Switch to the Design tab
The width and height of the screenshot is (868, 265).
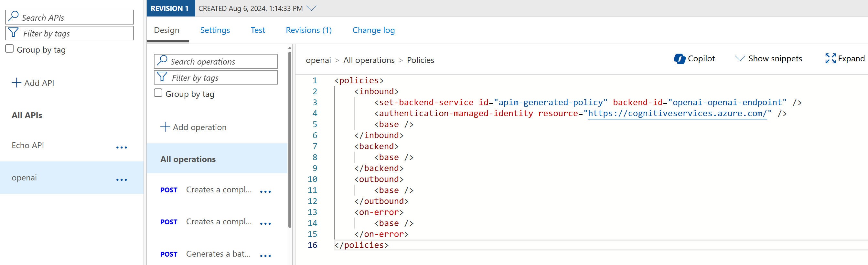[x=167, y=30]
